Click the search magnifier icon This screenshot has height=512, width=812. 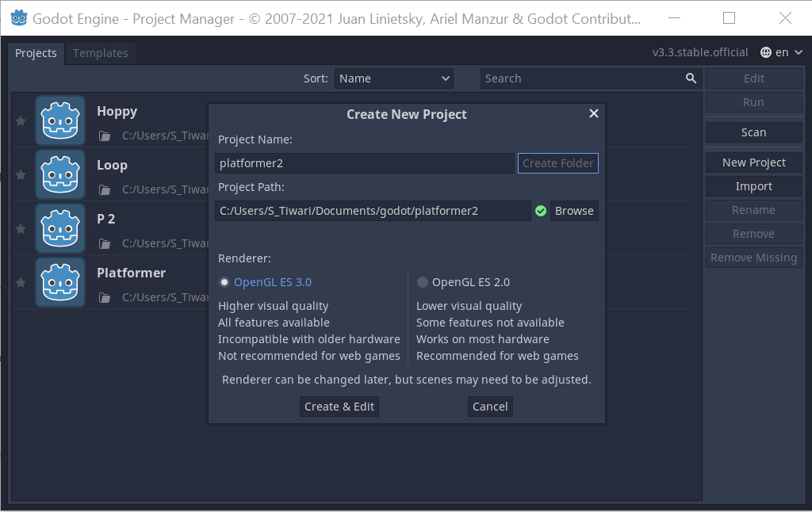[691, 78]
